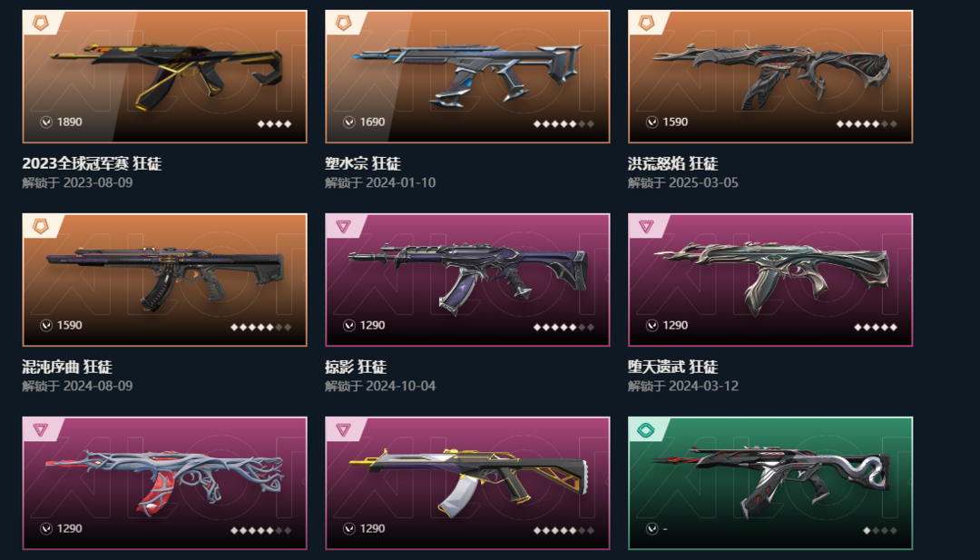This screenshot has height=560, width=980.
Task: Open the 洪荒怒焰 狂徒 skin card
Action: point(770,76)
